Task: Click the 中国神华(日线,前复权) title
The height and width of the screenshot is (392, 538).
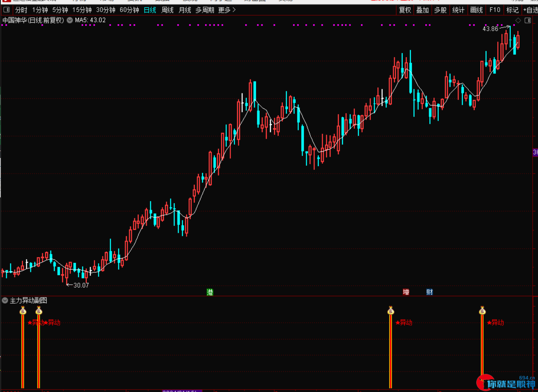Action: pos(33,20)
